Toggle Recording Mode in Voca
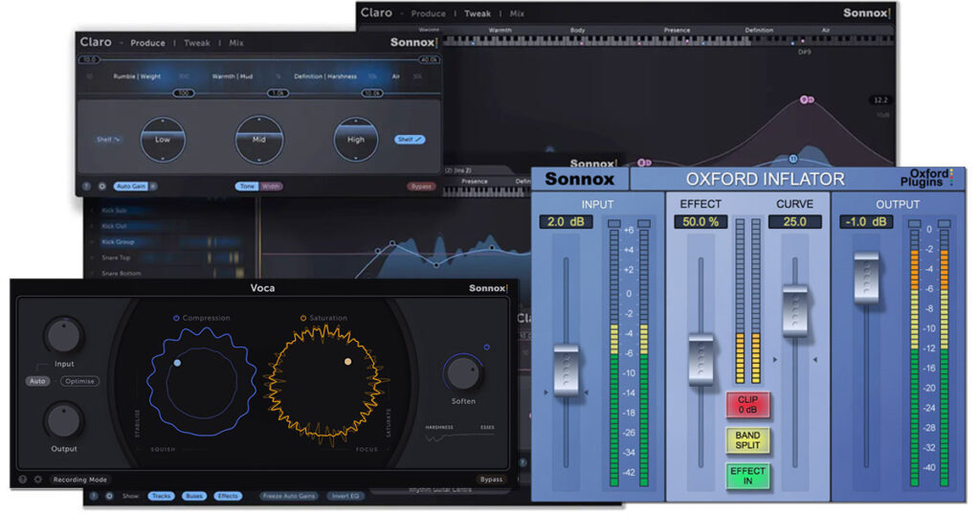This screenshot has height=515, width=980. click(80, 480)
